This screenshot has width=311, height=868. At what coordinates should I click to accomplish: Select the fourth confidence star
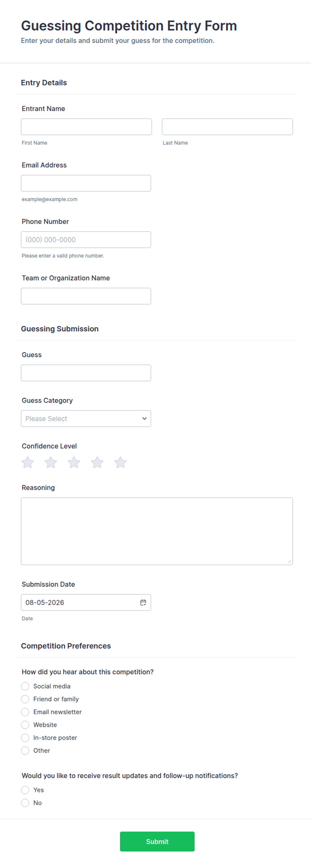click(x=97, y=462)
